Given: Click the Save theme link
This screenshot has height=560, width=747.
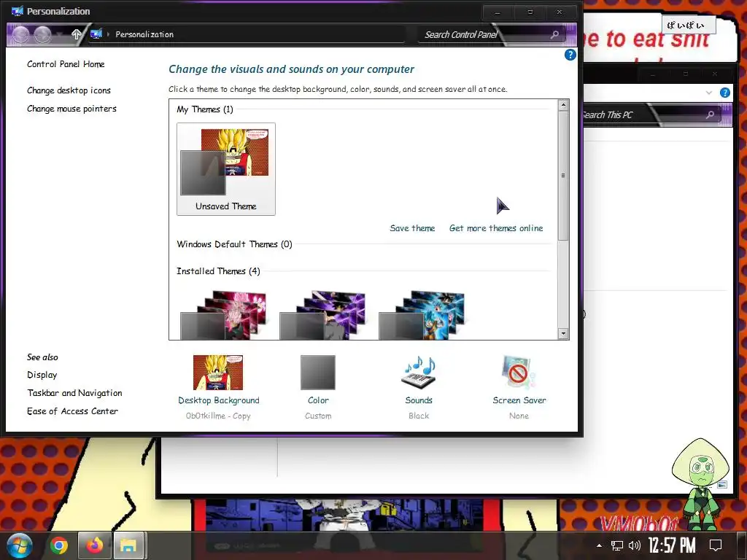Looking at the screenshot, I should pyautogui.click(x=412, y=228).
